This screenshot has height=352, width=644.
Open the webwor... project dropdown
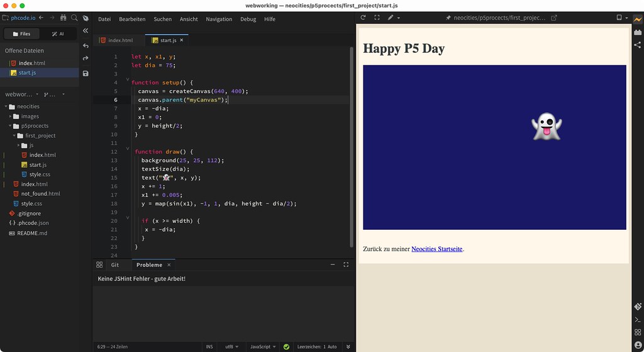point(21,94)
